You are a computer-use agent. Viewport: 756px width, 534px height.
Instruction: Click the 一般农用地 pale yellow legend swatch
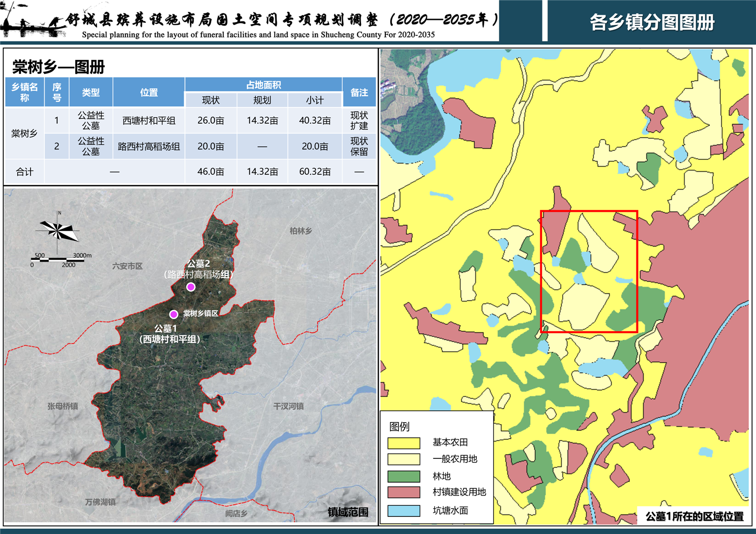click(403, 459)
